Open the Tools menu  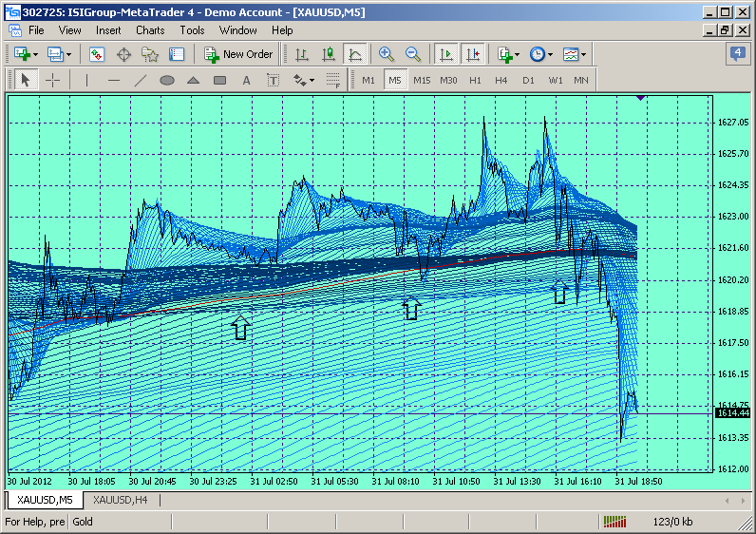point(193,30)
